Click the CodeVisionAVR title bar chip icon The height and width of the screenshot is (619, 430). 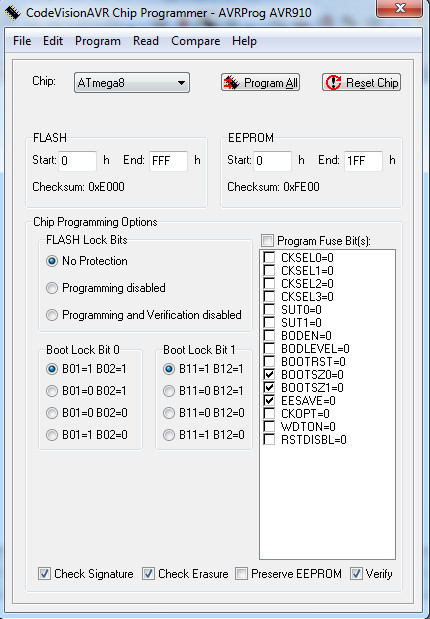click(x=13, y=13)
